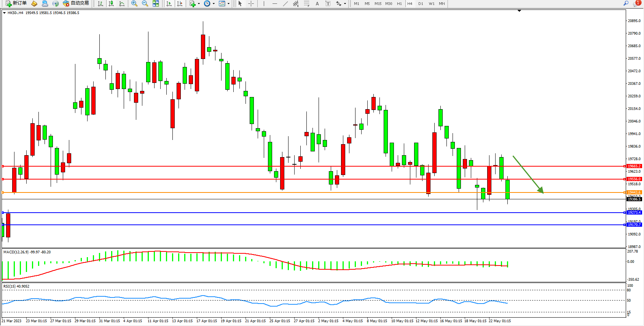Zoom in on the chart
Image resolution: width=644 pixels, height=326 pixels.
(134, 3)
